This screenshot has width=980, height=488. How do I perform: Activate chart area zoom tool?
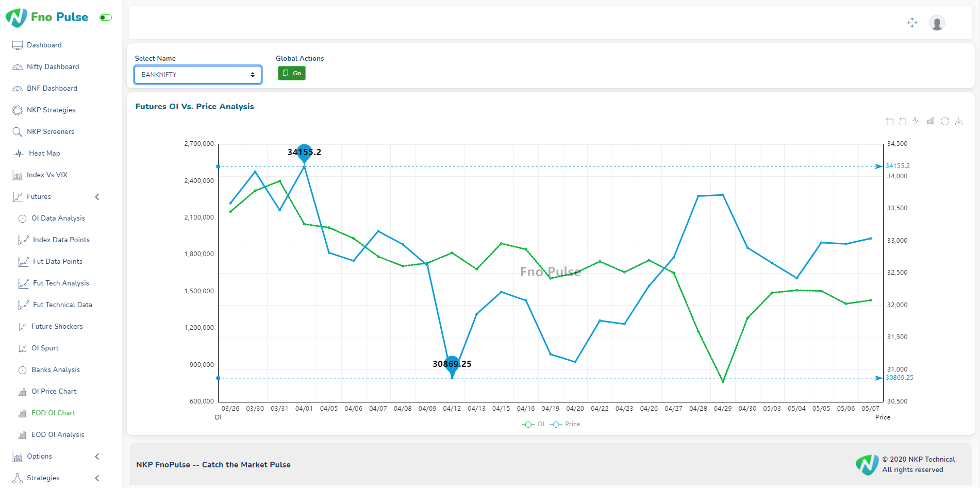pyautogui.click(x=890, y=121)
